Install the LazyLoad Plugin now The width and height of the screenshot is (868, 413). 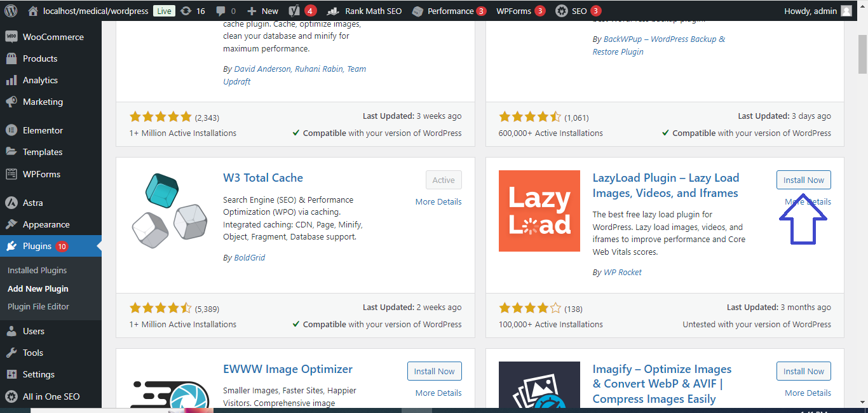(803, 180)
